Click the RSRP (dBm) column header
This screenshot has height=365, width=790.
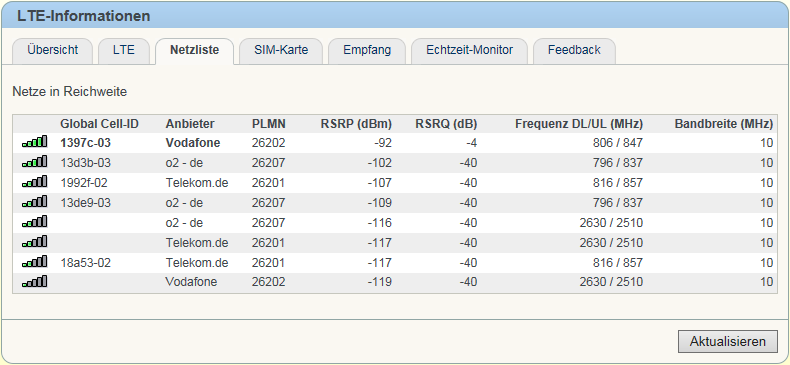point(356,124)
